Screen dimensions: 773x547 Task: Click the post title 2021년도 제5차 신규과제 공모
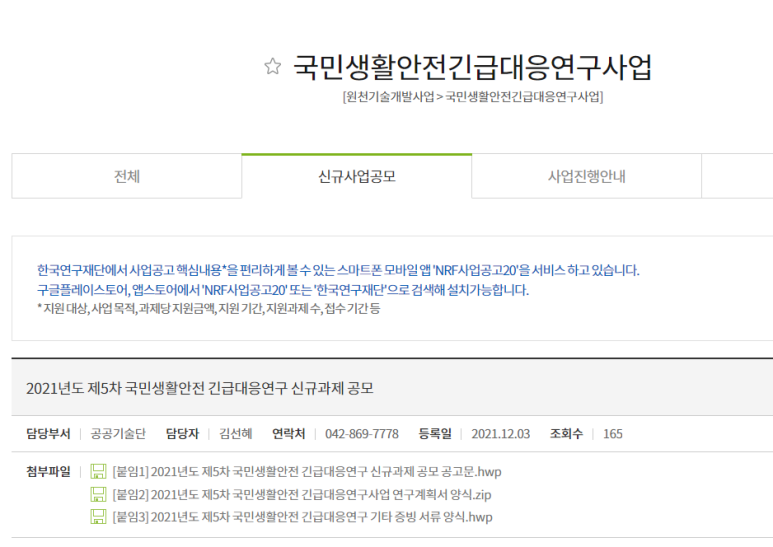coord(200,388)
